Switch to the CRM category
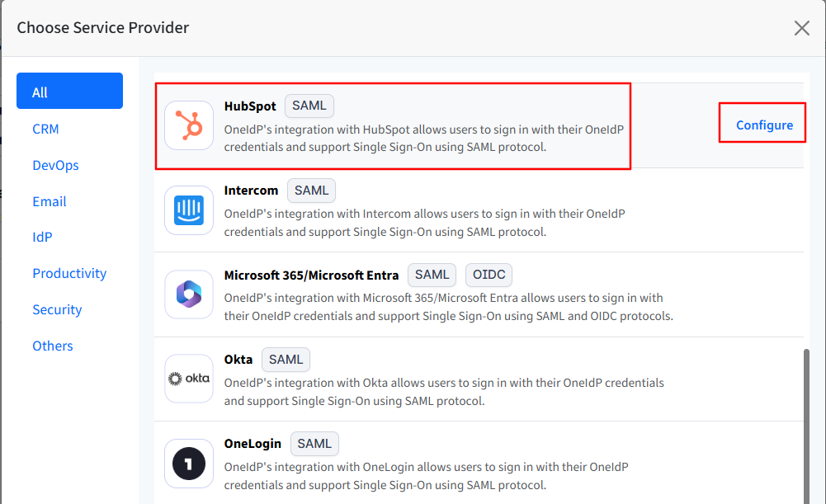Screen dimensions: 826x504 pyautogui.click(x=45, y=129)
